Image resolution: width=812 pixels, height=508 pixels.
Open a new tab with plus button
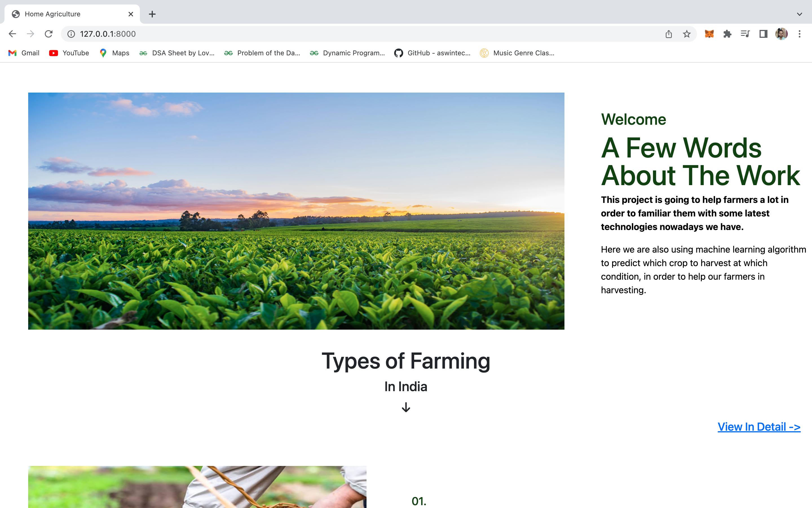pyautogui.click(x=152, y=14)
